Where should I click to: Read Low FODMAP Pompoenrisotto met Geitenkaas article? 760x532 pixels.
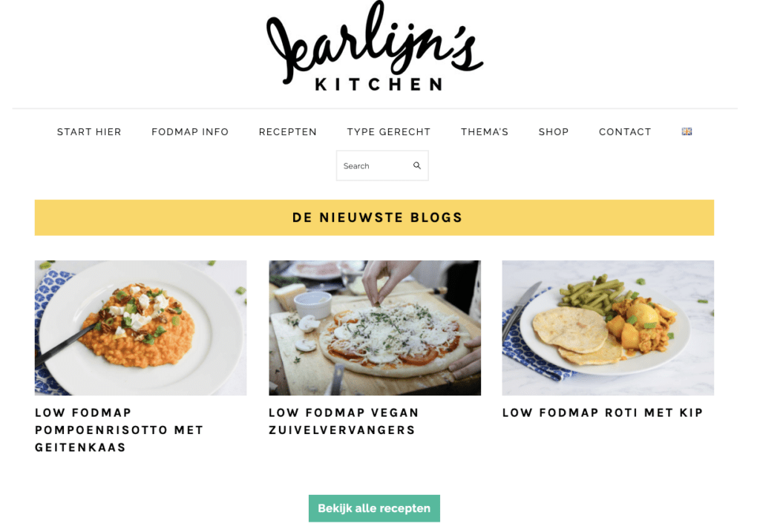(119, 430)
